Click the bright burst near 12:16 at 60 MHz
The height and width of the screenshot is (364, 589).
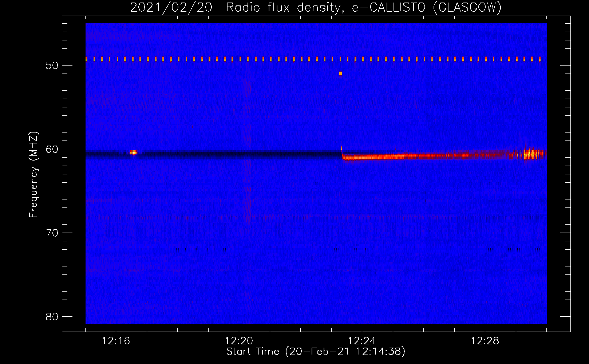click(133, 152)
